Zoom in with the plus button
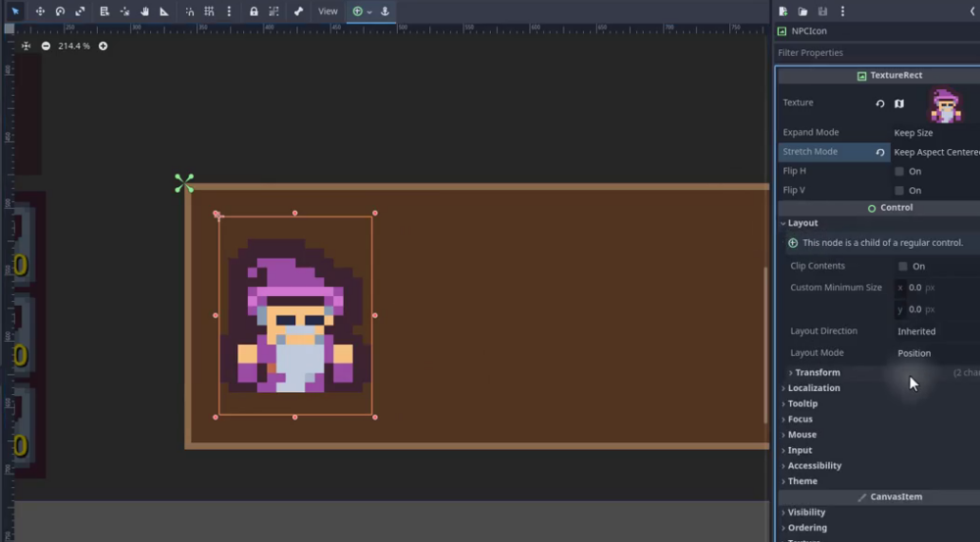 click(103, 46)
